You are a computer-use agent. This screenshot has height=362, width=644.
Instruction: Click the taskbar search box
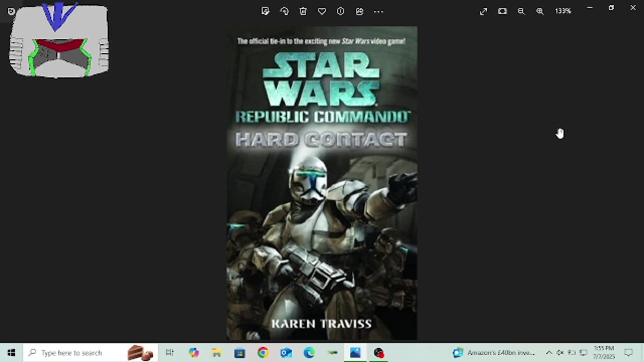pos(91,353)
